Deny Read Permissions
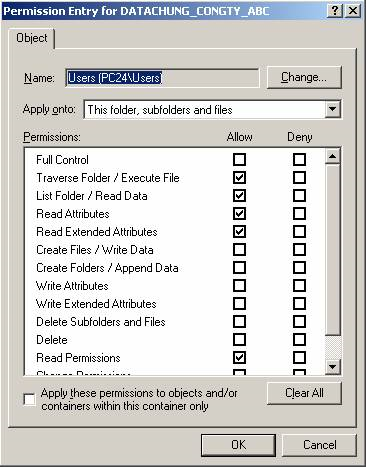Image resolution: width=366 pixels, height=467 pixels. (299, 358)
